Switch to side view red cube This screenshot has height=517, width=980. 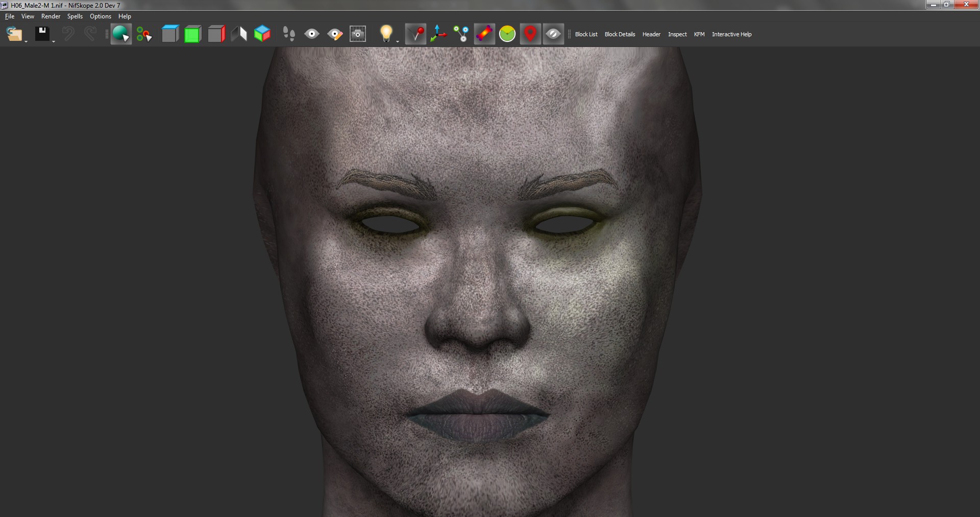(216, 34)
